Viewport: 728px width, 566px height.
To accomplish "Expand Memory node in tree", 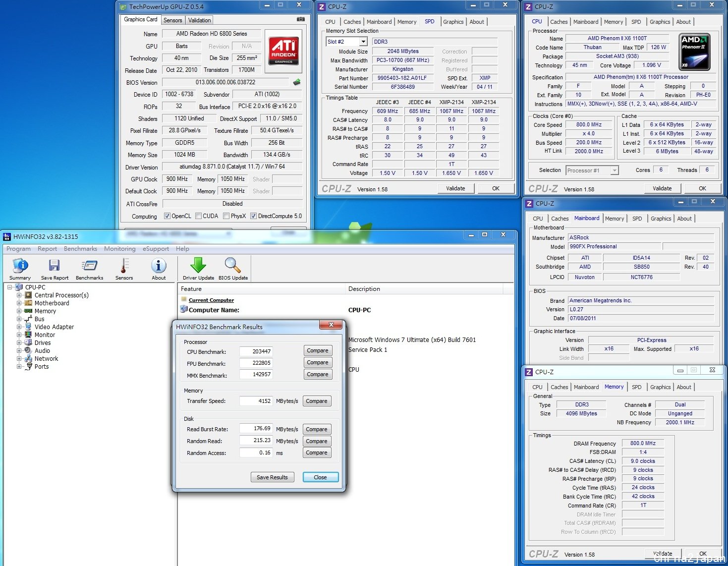I will coord(19,311).
